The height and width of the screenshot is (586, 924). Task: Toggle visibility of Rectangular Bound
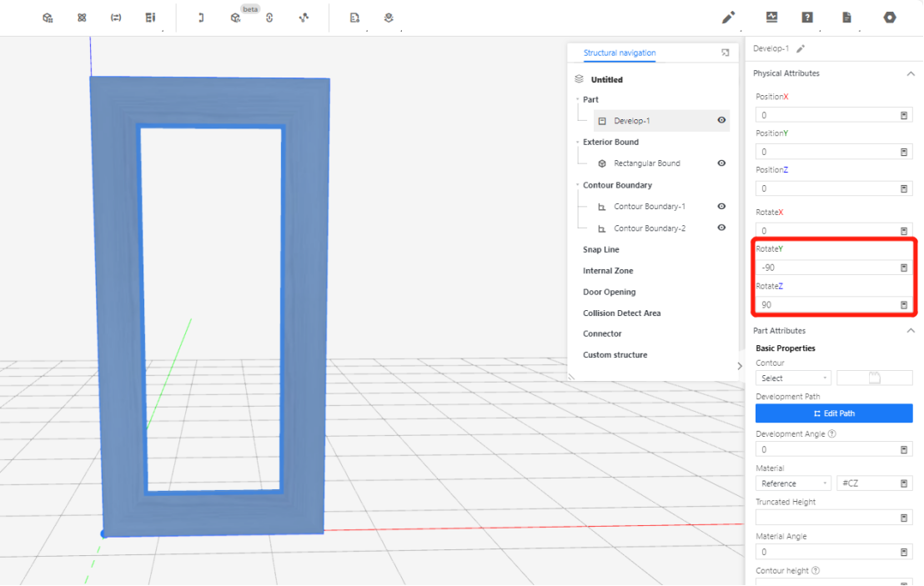click(721, 163)
